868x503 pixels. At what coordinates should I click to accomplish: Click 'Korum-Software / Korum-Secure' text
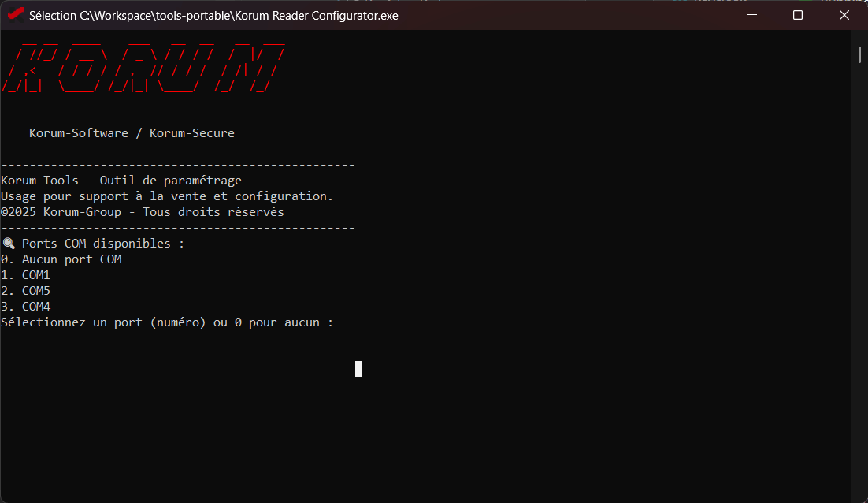(132, 133)
